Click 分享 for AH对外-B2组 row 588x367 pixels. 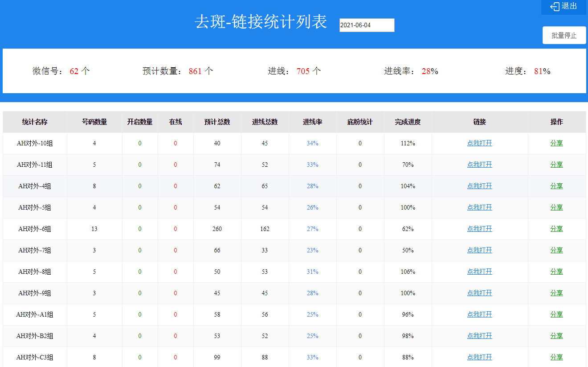pos(556,336)
